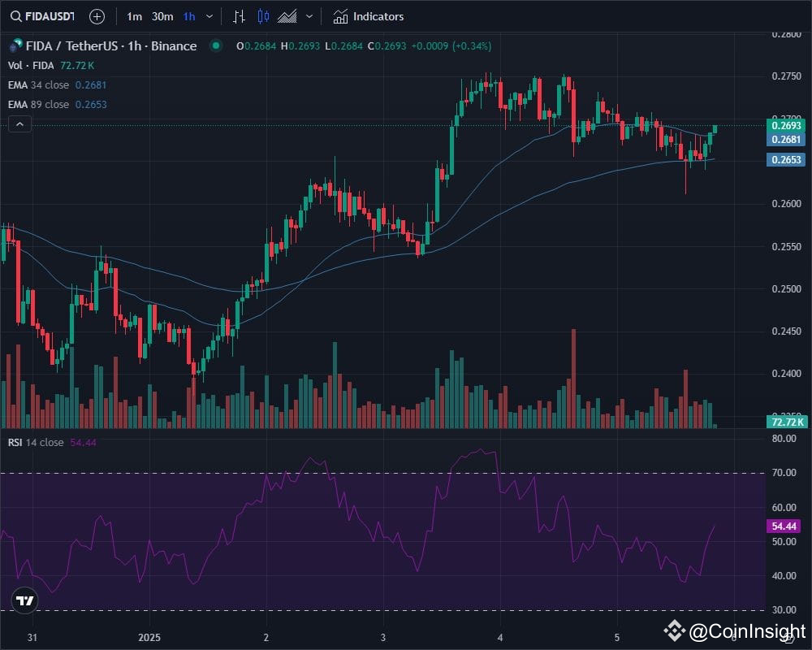Image resolution: width=812 pixels, height=650 pixels.
Task: Select the 1h timeframe
Action: (x=188, y=16)
